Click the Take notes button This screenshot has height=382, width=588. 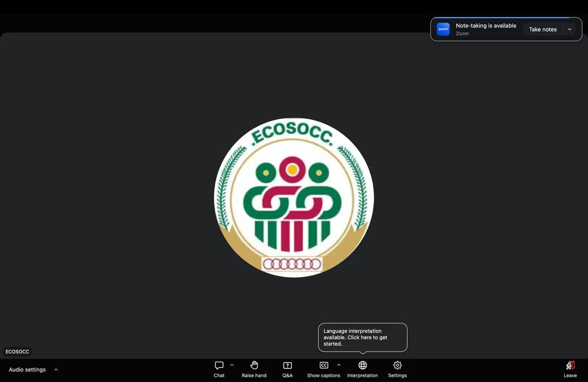(543, 29)
